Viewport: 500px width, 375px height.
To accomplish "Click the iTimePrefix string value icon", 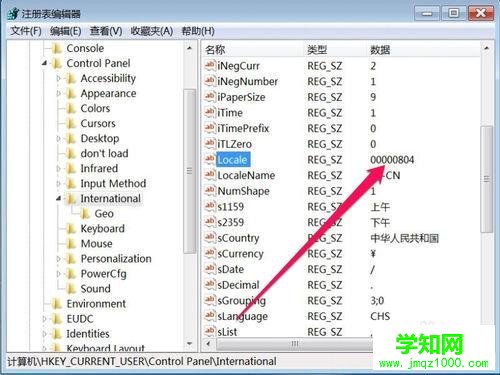I will [x=209, y=128].
